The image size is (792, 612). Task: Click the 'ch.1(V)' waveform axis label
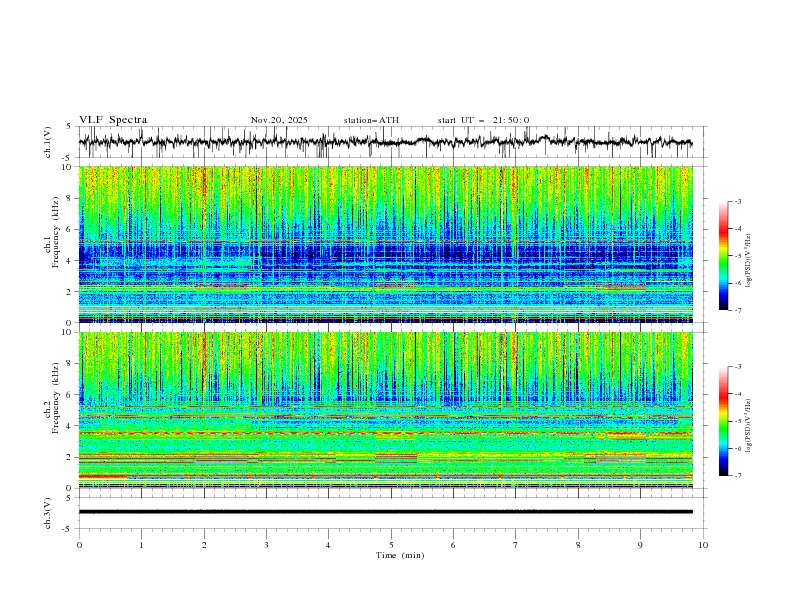[48, 142]
